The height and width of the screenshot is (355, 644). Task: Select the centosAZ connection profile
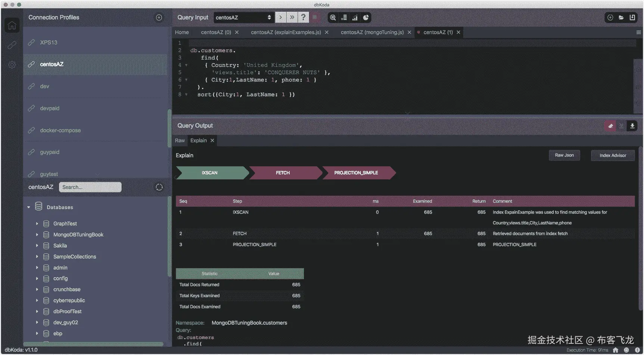click(96, 65)
